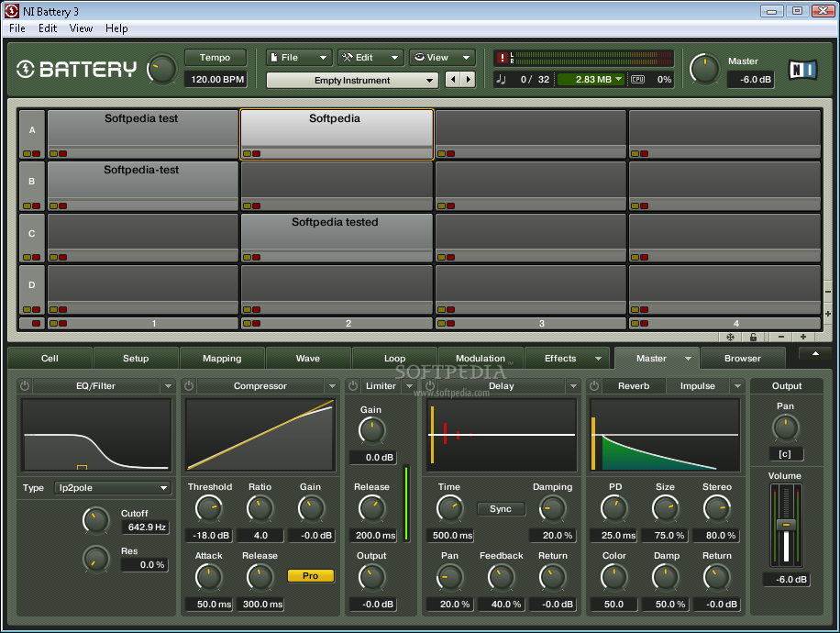Click the voices note icon
The image size is (840, 633).
[x=501, y=79]
